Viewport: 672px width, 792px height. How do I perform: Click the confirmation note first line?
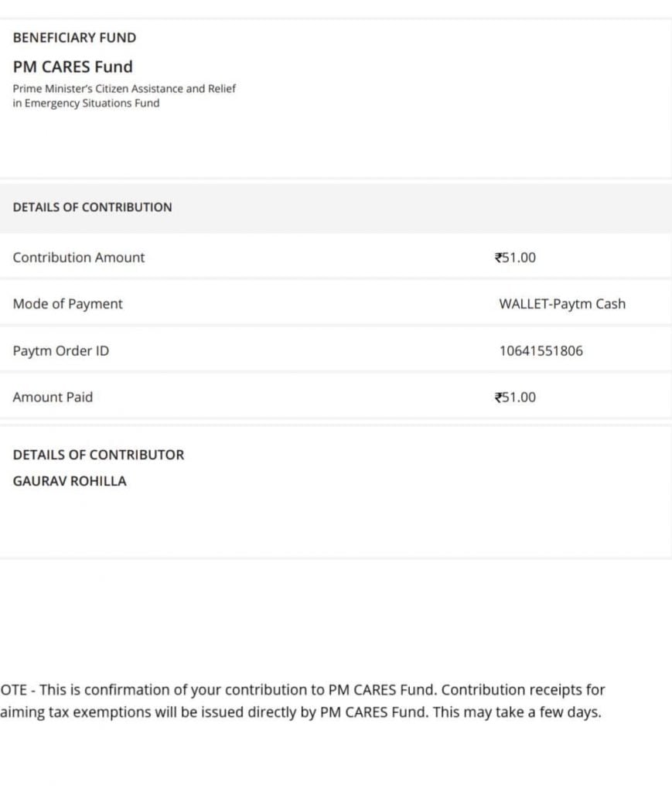point(302,690)
